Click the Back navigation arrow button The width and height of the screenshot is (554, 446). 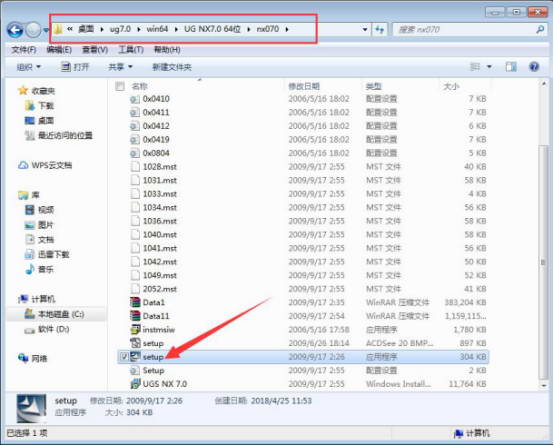click(15, 30)
